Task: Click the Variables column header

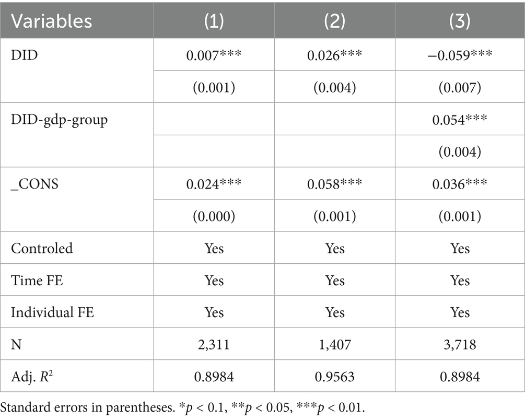Action: [52, 20]
